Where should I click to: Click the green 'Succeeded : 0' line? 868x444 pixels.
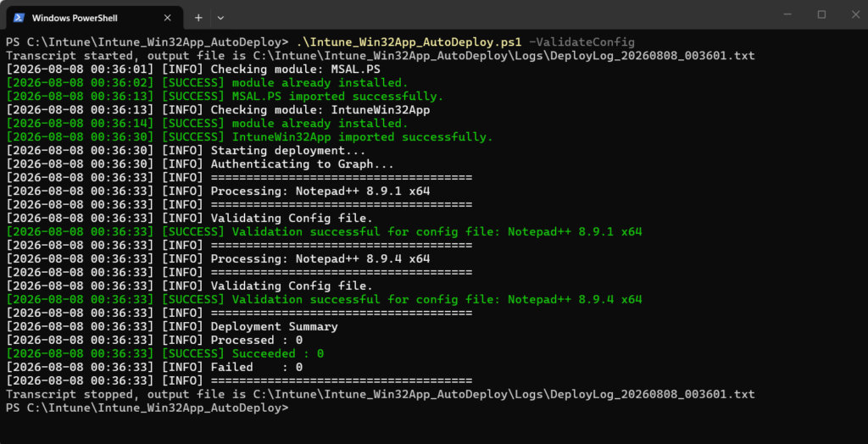(x=164, y=354)
